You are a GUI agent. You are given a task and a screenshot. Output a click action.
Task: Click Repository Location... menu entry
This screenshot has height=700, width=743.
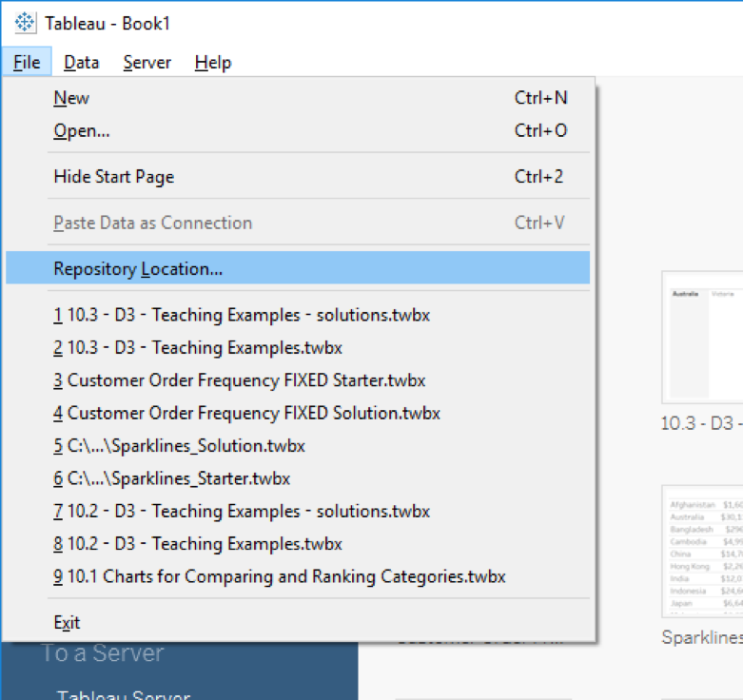pos(298,268)
